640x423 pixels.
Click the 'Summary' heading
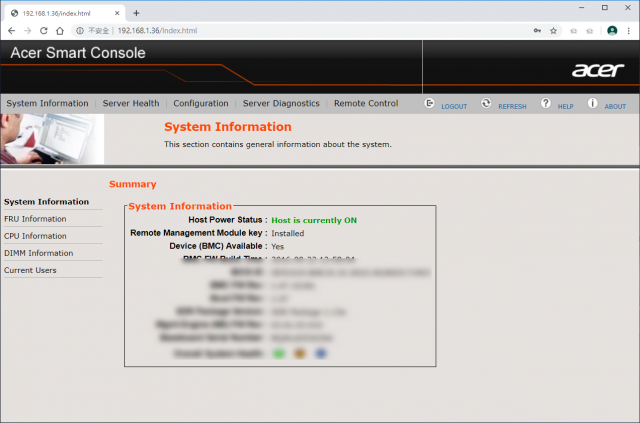pyautogui.click(x=133, y=184)
